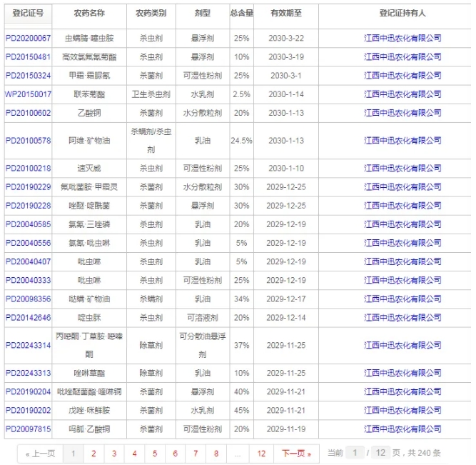476x465 pixels.
Task: Select pesticide name 阿维·矿物油
Action: pos(89,141)
